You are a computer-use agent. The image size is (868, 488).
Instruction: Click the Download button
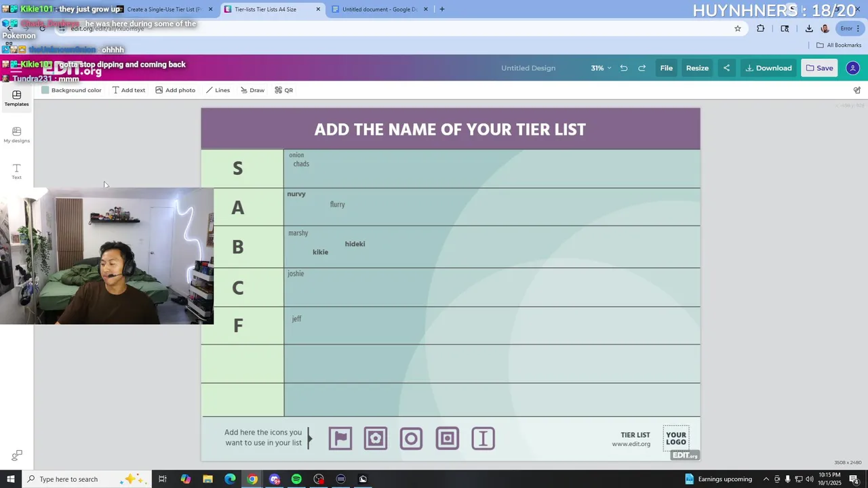768,68
